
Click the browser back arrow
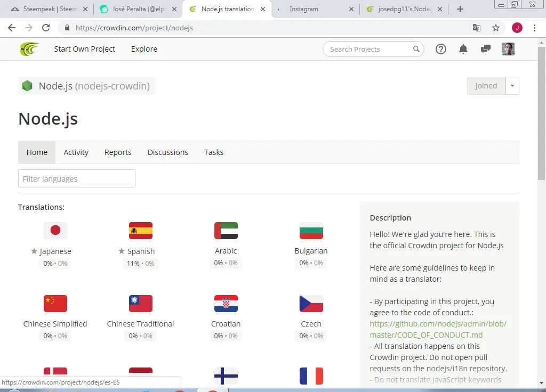12,28
